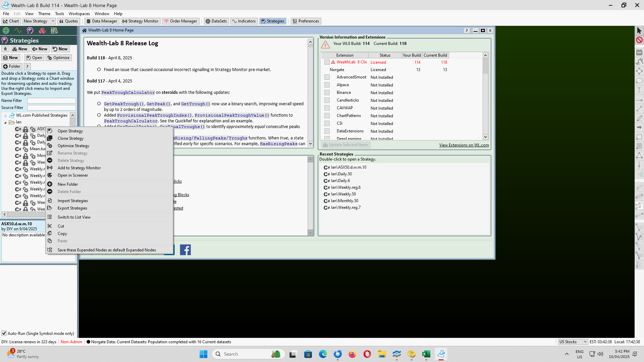The width and height of the screenshot is (644, 362).
Task: Expand WL.com Published Strategies node
Action: coord(6,116)
